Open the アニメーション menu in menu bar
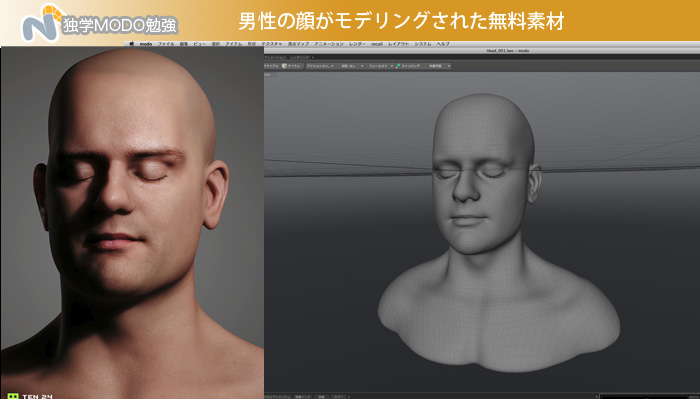700x399 pixels. 329,44
